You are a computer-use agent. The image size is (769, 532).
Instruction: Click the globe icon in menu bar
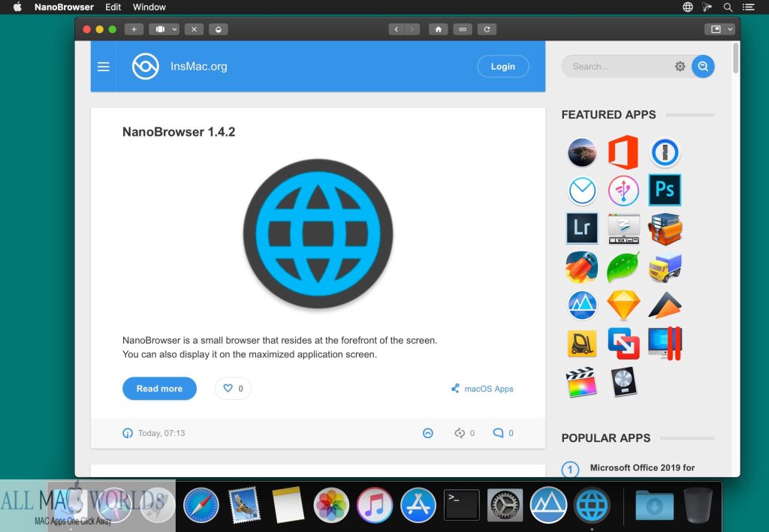coord(688,7)
